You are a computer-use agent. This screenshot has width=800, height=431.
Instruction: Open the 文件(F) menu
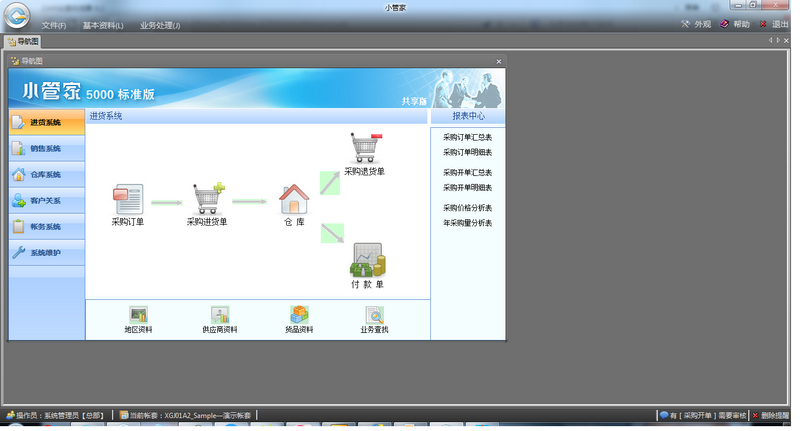click(54, 25)
